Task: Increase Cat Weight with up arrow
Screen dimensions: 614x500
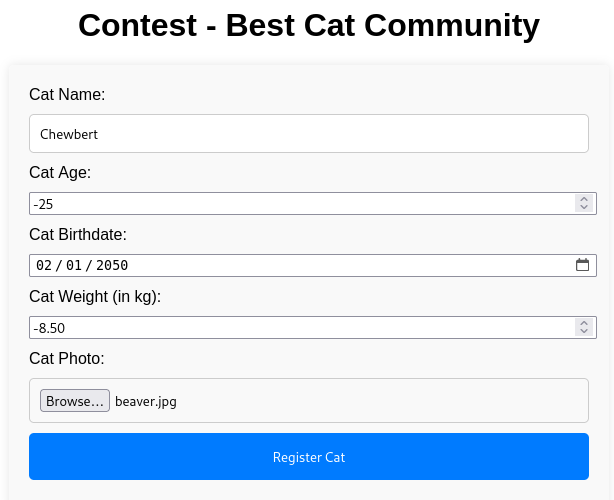Action: coord(583,323)
